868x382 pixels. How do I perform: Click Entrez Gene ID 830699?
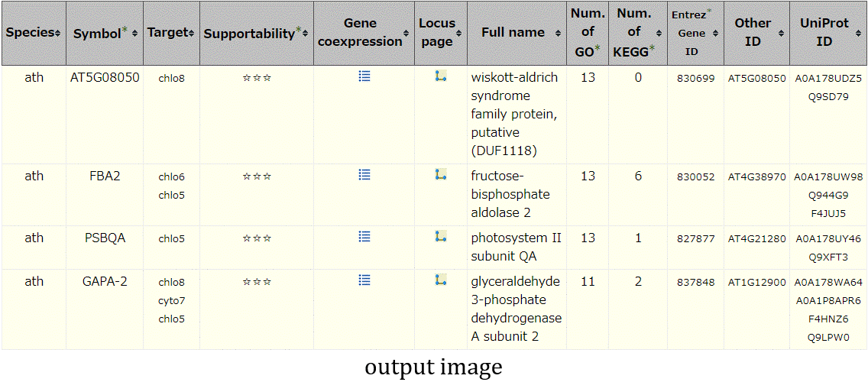point(695,79)
